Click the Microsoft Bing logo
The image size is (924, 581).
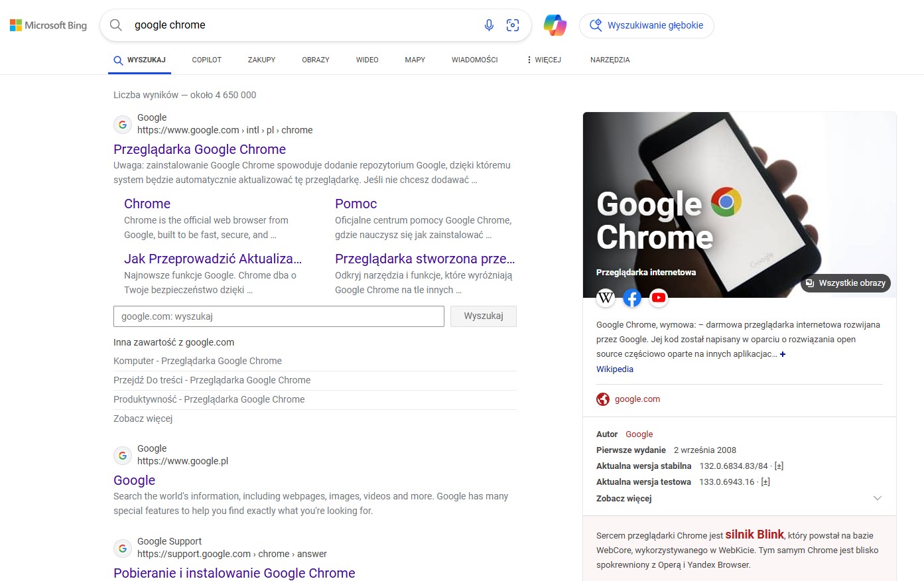48,25
